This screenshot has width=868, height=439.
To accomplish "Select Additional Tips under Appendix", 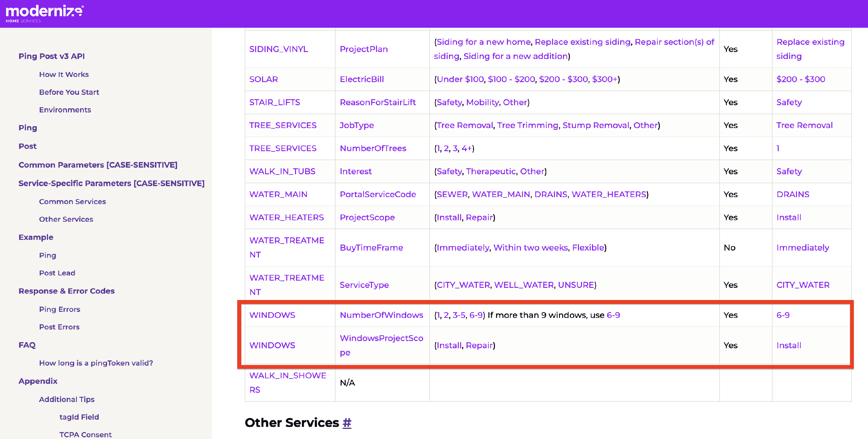I will 66,399.
